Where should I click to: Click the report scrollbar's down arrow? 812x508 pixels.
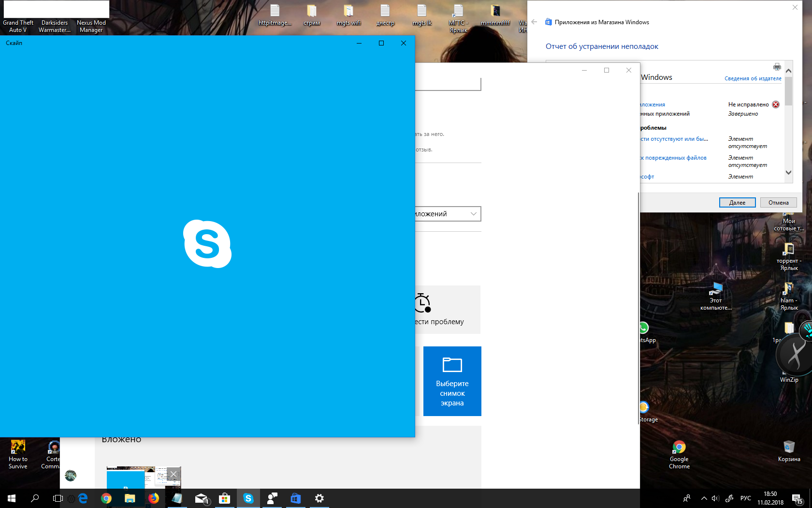pos(789,172)
